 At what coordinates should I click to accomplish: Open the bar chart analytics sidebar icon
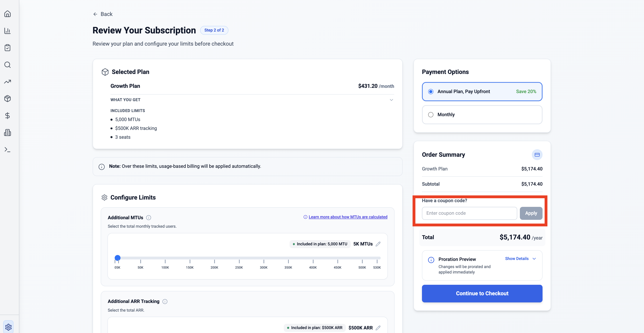pos(8,31)
